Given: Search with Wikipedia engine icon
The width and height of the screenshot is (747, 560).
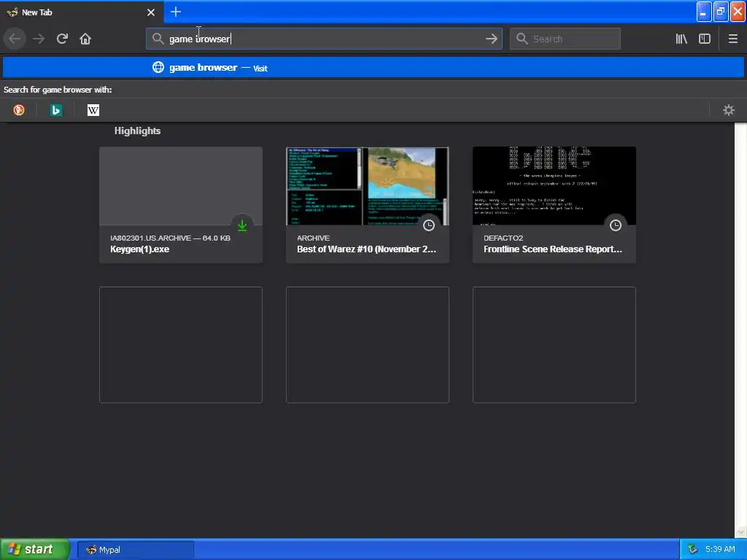Looking at the screenshot, I should pos(93,110).
